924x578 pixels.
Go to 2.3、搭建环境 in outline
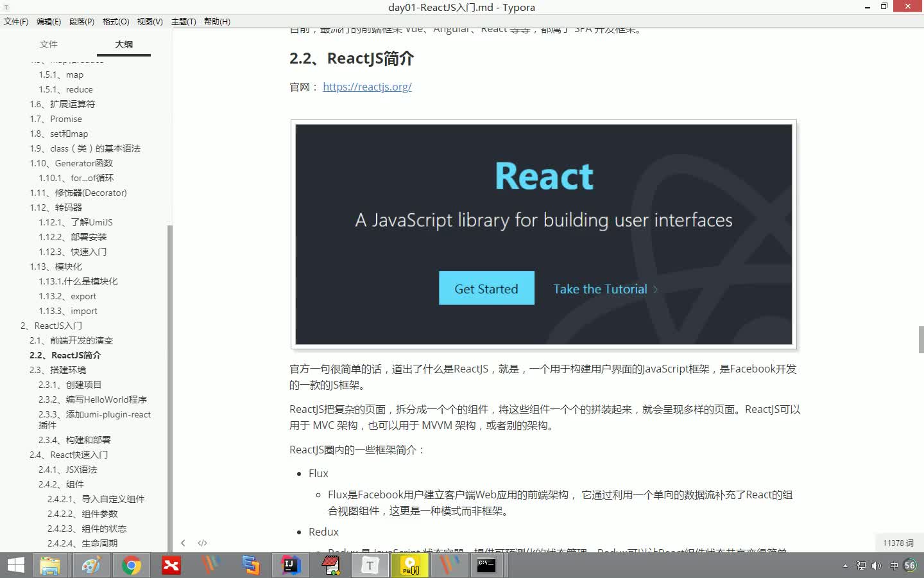pos(58,370)
